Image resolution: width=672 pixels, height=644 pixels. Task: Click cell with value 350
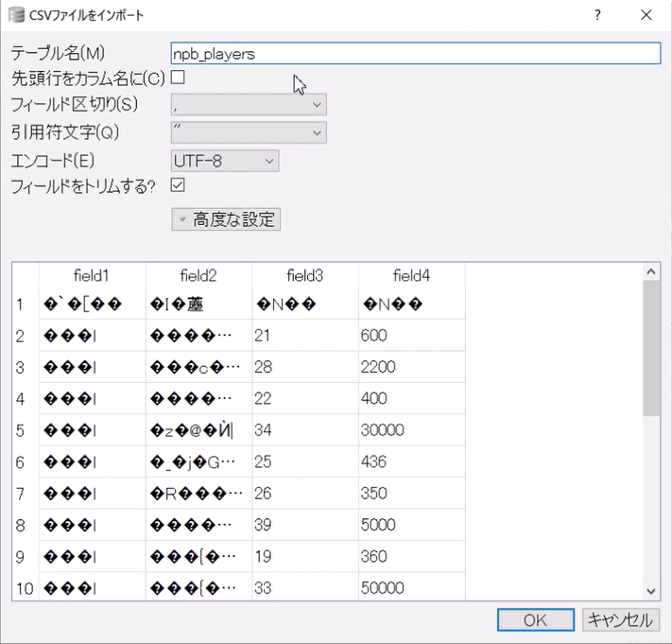point(412,493)
